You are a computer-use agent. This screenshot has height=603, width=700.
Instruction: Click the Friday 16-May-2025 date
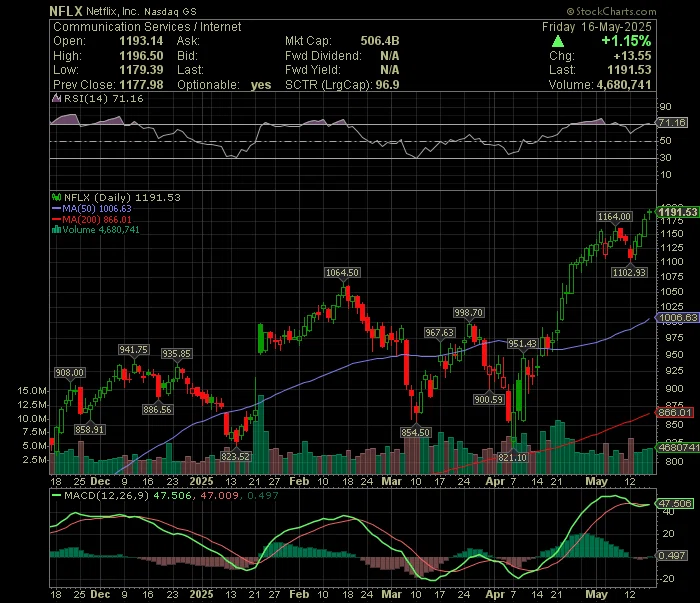(596, 27)
